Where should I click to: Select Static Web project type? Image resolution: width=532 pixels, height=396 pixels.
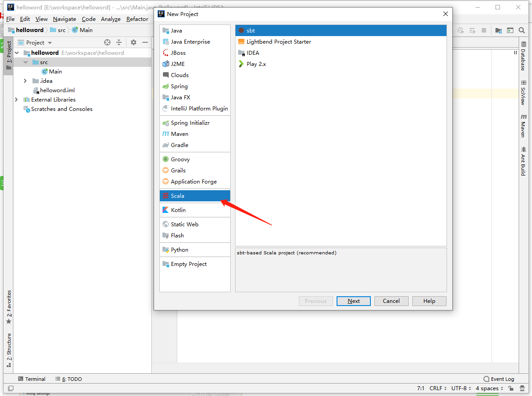click(195, 225)
